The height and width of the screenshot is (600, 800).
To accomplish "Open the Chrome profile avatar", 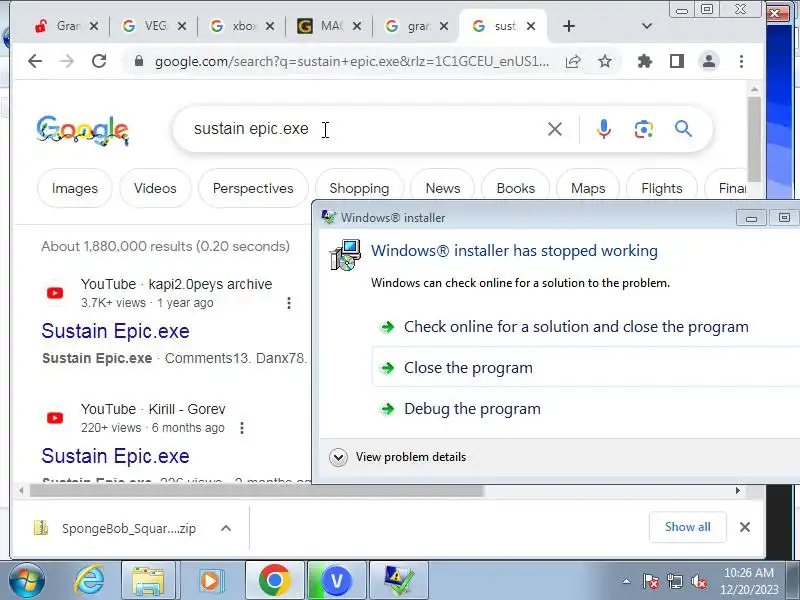I will click(709, 61).
